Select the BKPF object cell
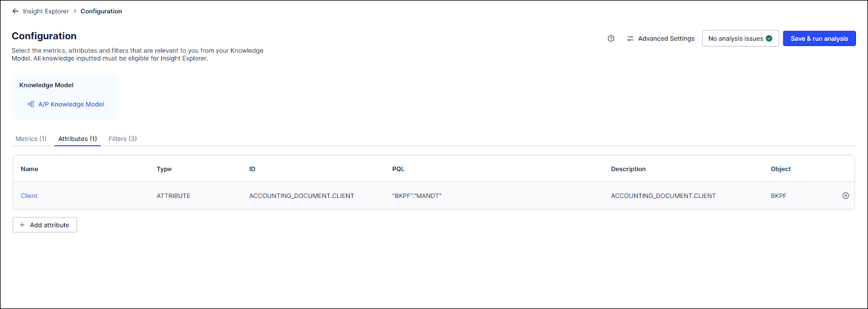Screen dimensions: 868x309 779,196
